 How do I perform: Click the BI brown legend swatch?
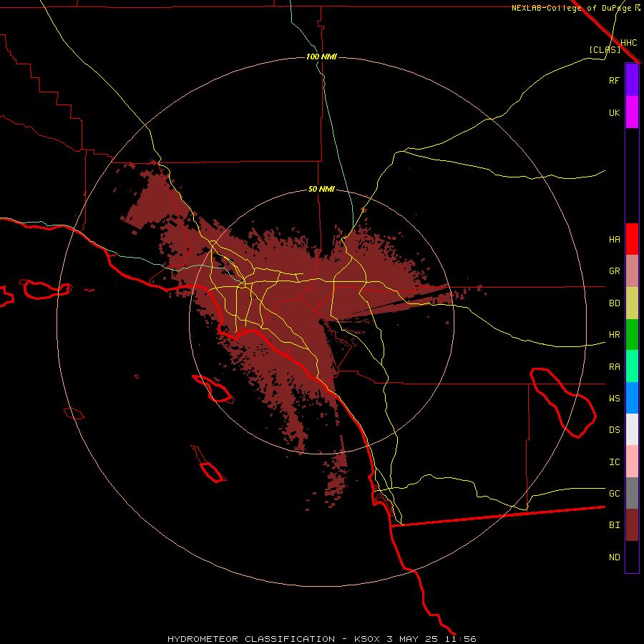(x=632, y=525)
